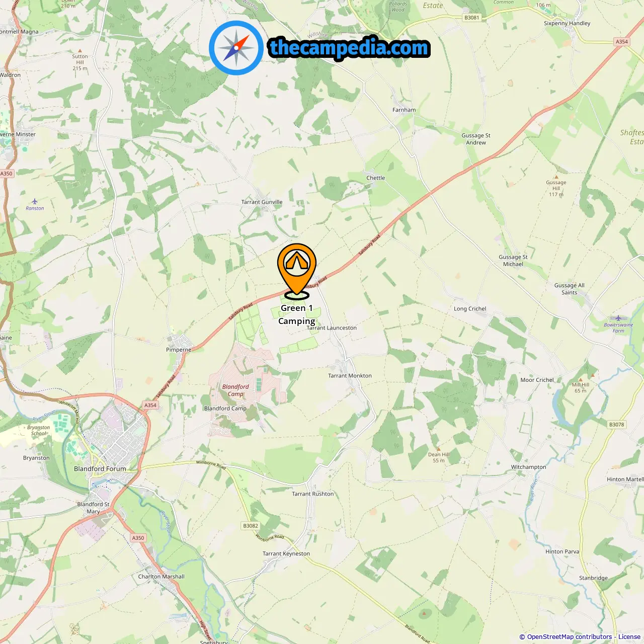Select the B3081 road shield
The height and width of the screenshot is (644, 644).
pyautogui.click(x=472, y=18)
